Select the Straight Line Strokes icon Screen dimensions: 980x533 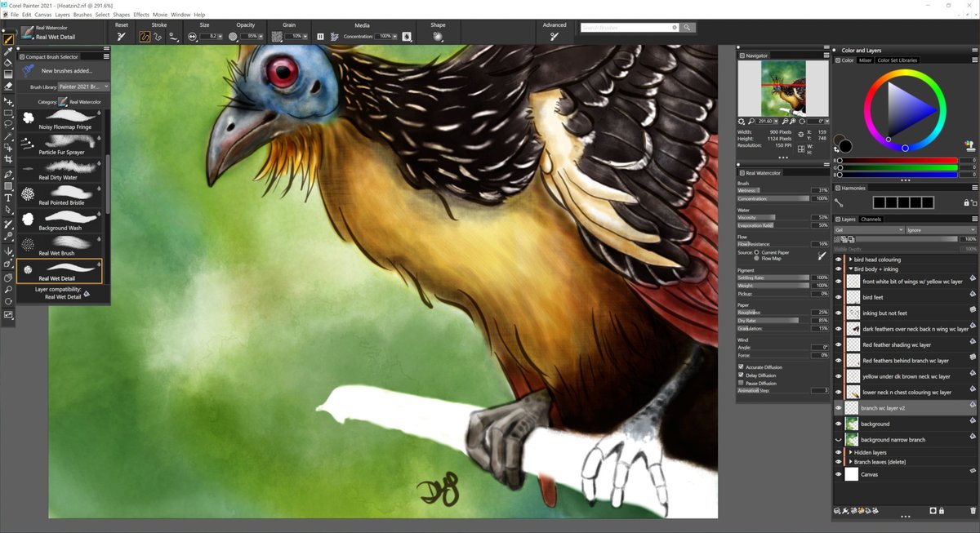click(x=158, y=36)
